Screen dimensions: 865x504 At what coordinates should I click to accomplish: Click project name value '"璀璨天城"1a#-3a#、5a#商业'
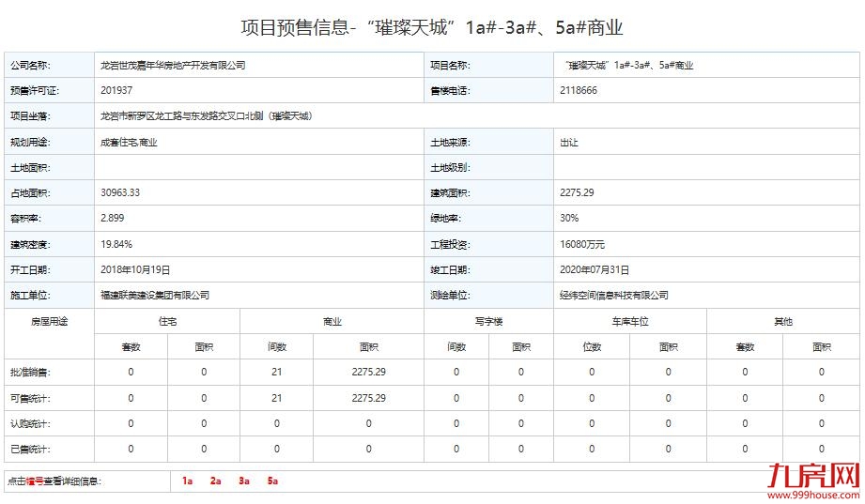[628, 65]
